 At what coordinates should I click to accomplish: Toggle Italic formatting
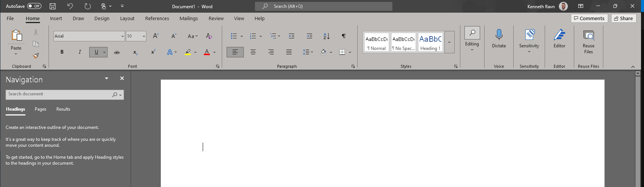click(x=80, y=52)
